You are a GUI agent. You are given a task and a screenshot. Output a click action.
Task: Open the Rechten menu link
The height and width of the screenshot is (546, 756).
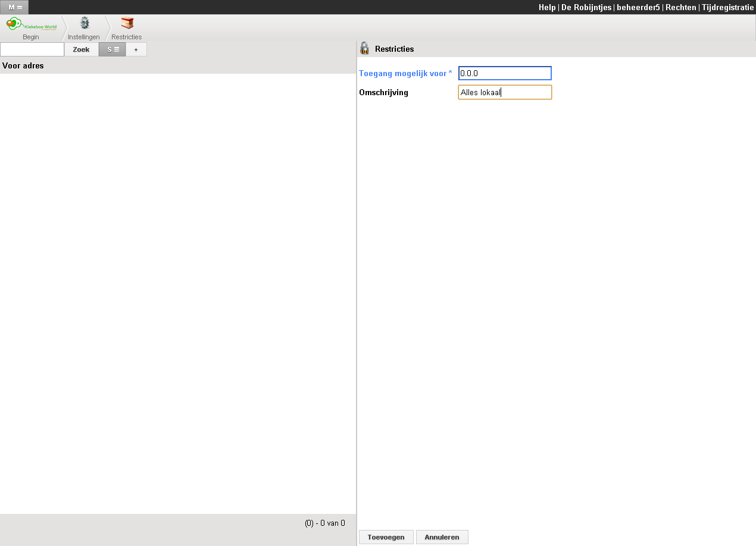[x=680, y=7]
